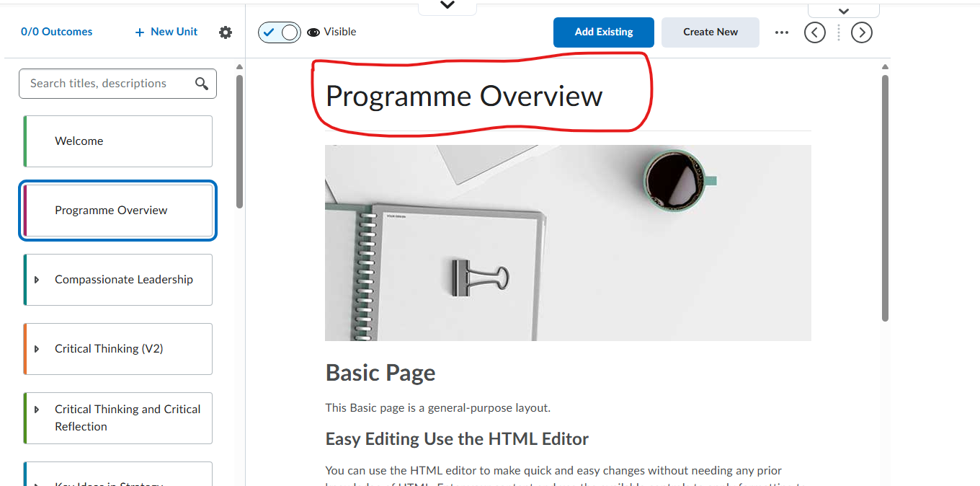Click the search magnifier icon
The image size is (980, 486).
202,84
